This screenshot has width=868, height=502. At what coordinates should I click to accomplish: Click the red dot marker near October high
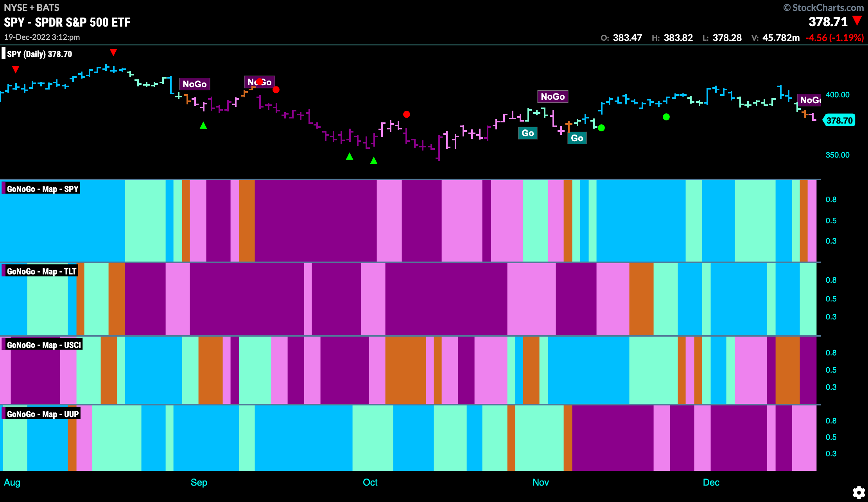pos(407,114)
